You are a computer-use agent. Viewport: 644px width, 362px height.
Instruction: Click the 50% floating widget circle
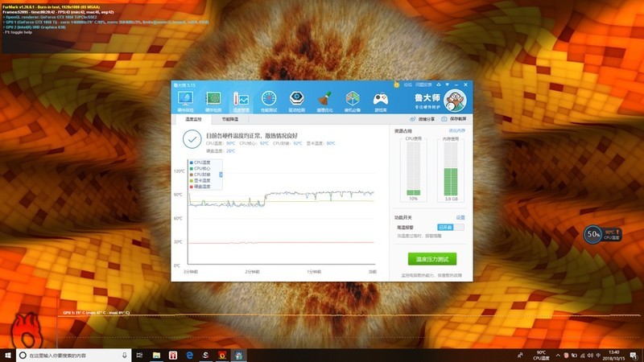pos(592,235)
